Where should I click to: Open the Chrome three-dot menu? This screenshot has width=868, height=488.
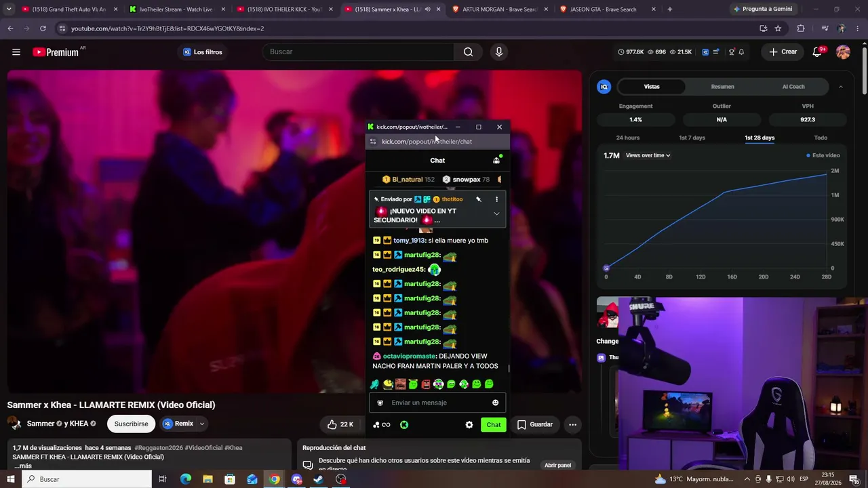tap(858, 28)
